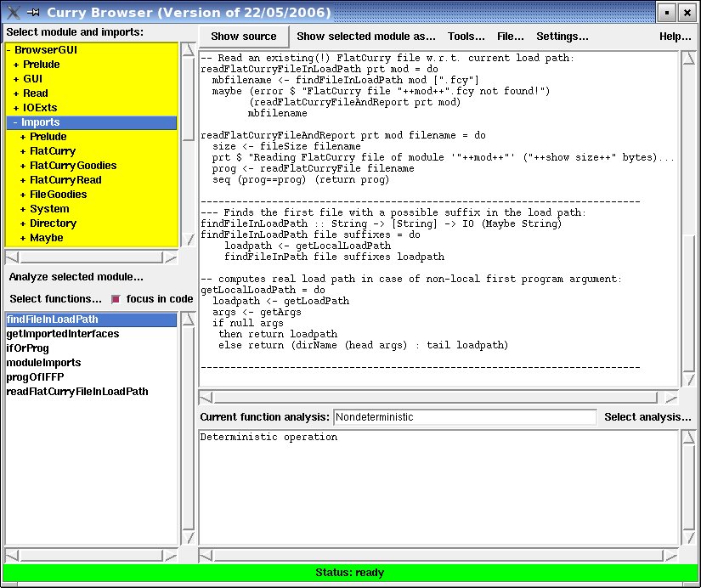This screenshot has height=588, width=701.
Task: Select getImportedInterfaces in function list
Action: [x=62, y=334]
